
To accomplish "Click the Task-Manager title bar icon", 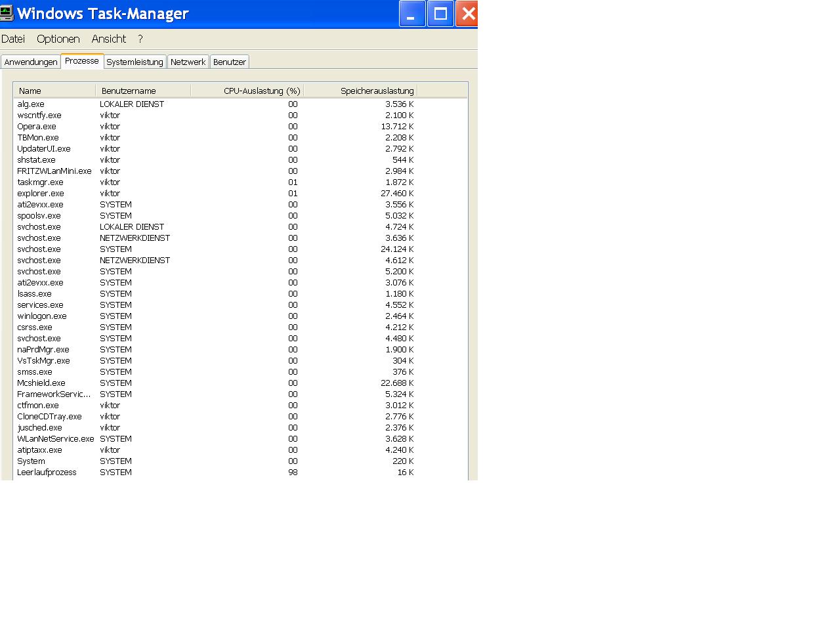I will [x=7, y=13].
